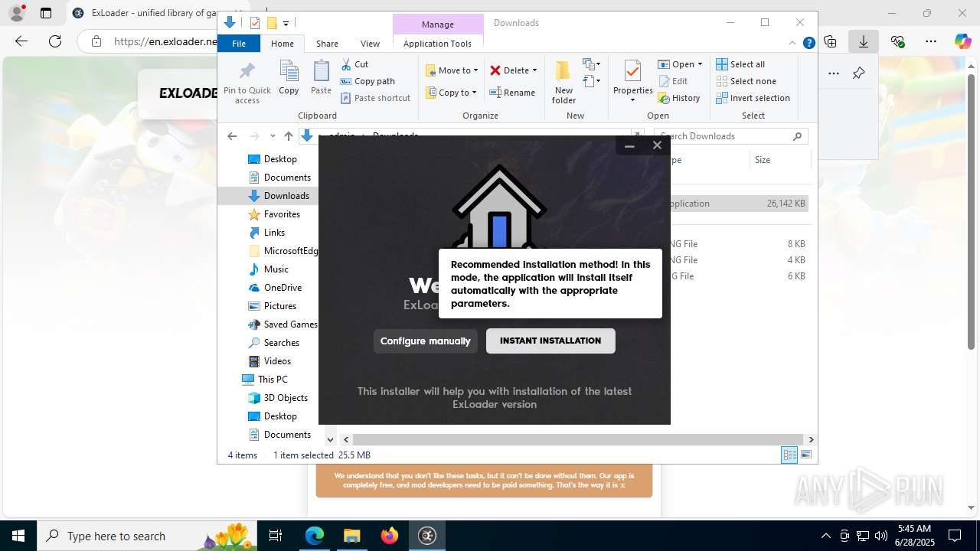Click the 26,142 KB file size cell
Image resolution: width=980 pixels, height=551 pixels.
click(x=786, y=204)
